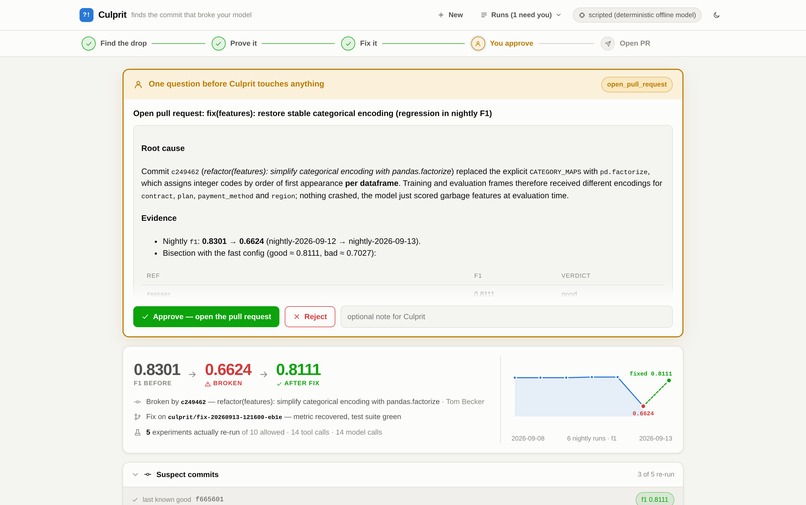Click the Tom Becker author name
This screenshot has width=806, height=505.
pos(465,402)
